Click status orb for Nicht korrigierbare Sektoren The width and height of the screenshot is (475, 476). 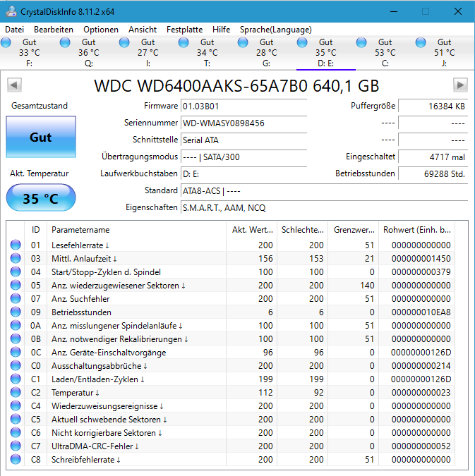click(x=16, y=432)
